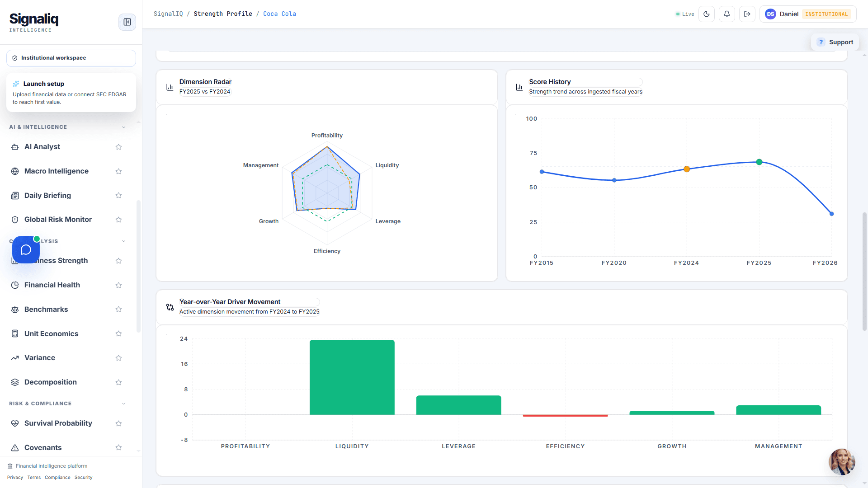Click Global Risk Monitor shield icon
This screenshot has width=868, height=488.
click(x=15, y=220)
